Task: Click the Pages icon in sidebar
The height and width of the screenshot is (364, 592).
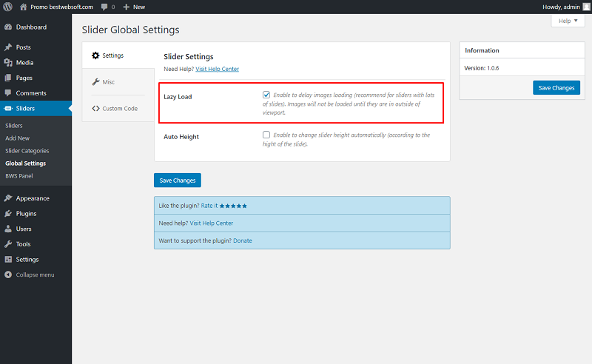Action: coord(8,78)
